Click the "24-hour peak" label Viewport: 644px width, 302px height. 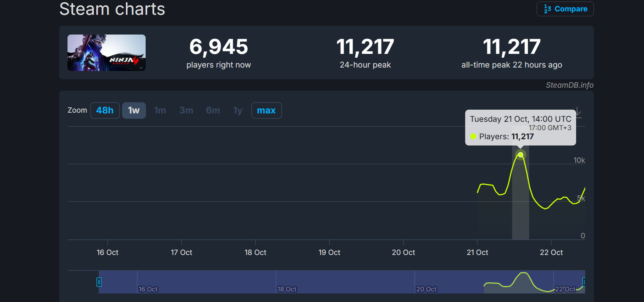click(x=365, y=65)
